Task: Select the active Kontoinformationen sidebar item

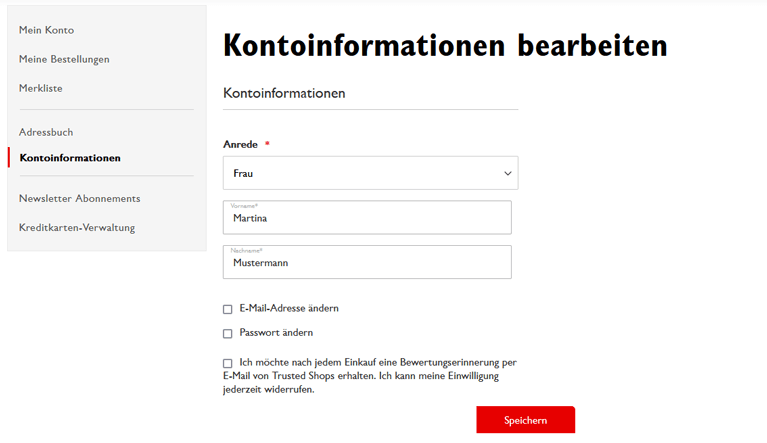Action: 70,158
